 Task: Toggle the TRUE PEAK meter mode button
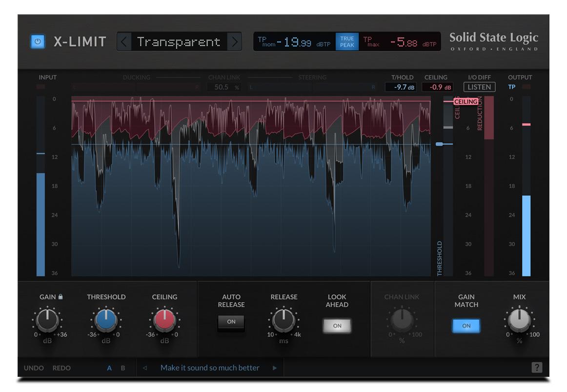point(347,41)
